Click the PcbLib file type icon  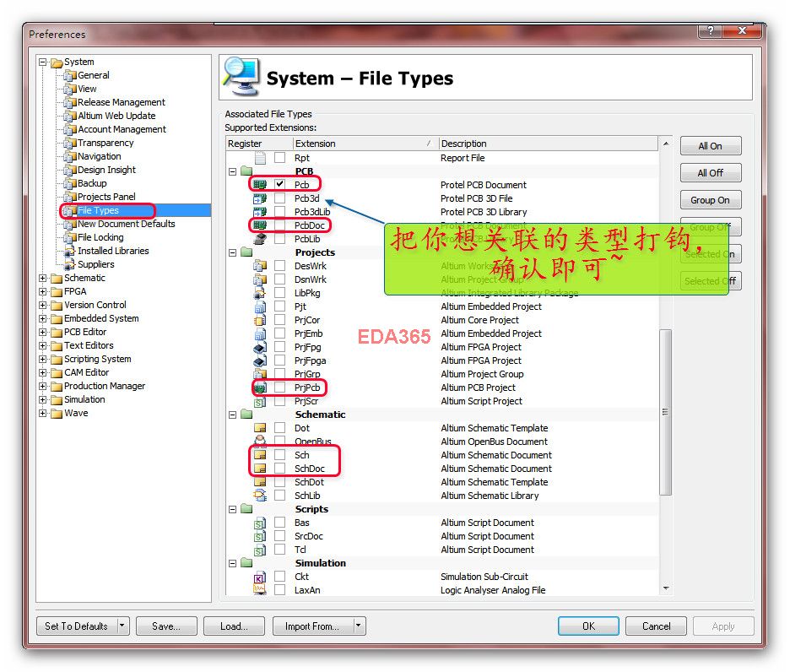tap(260, 238)
